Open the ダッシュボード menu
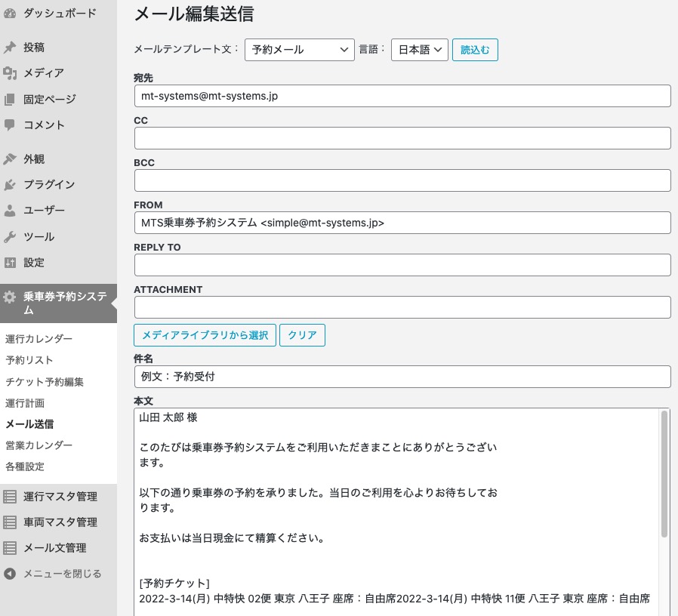This screenshot has height=616, width=678. (58, 14)
